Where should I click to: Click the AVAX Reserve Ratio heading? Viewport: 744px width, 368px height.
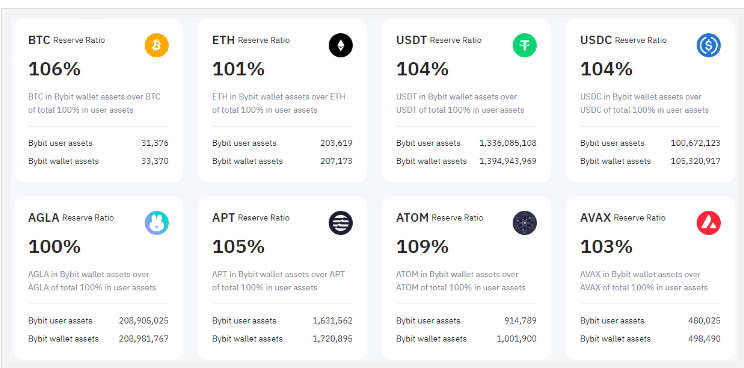(x=623, y=218)
